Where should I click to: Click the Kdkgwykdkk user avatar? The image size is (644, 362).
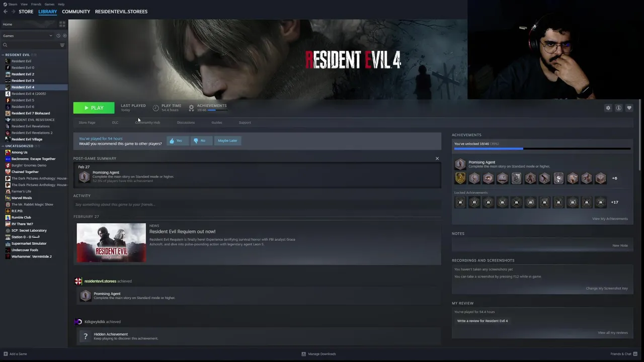coord(78,322)
